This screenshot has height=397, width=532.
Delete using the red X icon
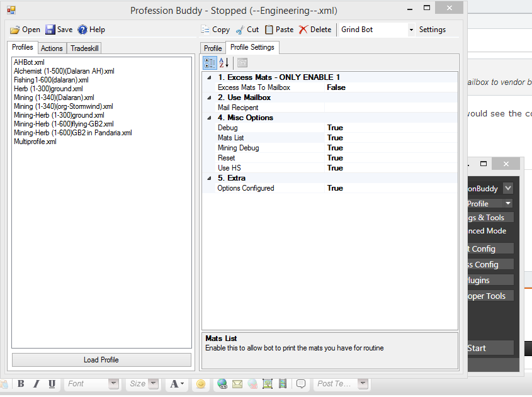(x=303, y=30)
